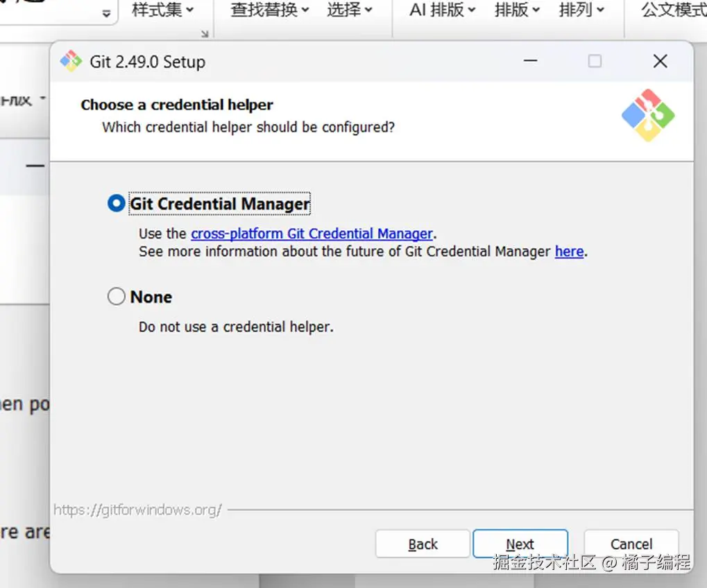Expand the 选择 dropdown in the background editor
Viewport: 707px width, 588px height.
coord(350,10)
